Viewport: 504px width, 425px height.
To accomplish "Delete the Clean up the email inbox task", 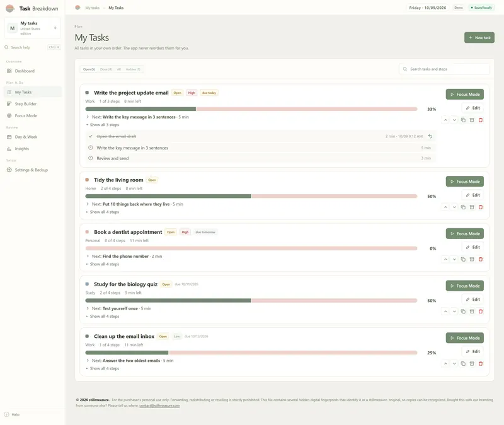I will [481, 364].
